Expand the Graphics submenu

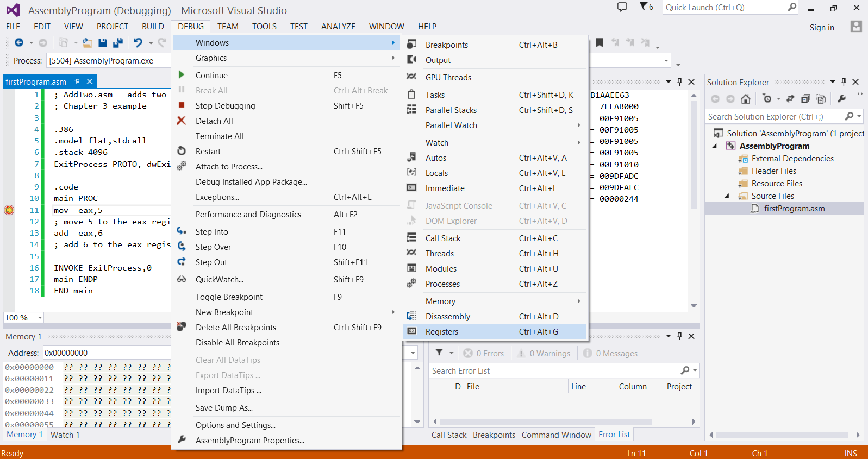point(287,58)
